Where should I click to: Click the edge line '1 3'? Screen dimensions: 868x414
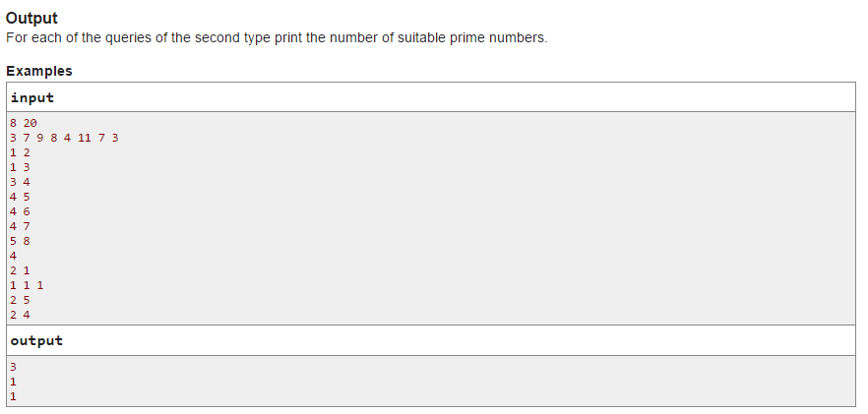(20, 167)
